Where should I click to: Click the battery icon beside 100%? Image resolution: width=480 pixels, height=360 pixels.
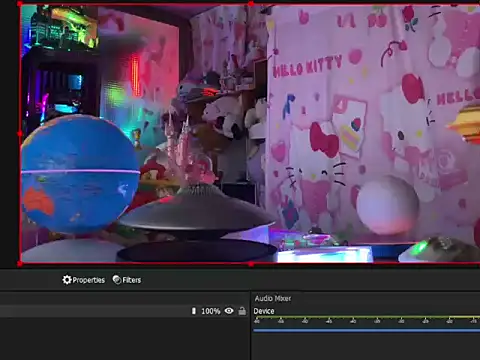(194, 311)
